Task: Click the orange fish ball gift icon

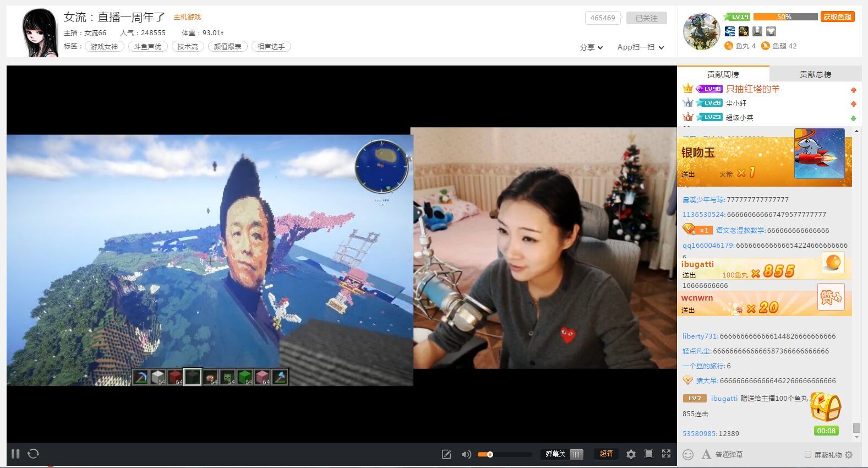Action: (x=833, y=263)
